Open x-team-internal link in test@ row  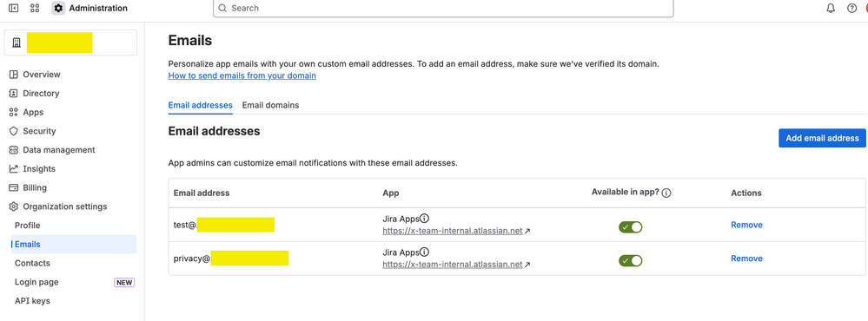[x=453, y=231]
